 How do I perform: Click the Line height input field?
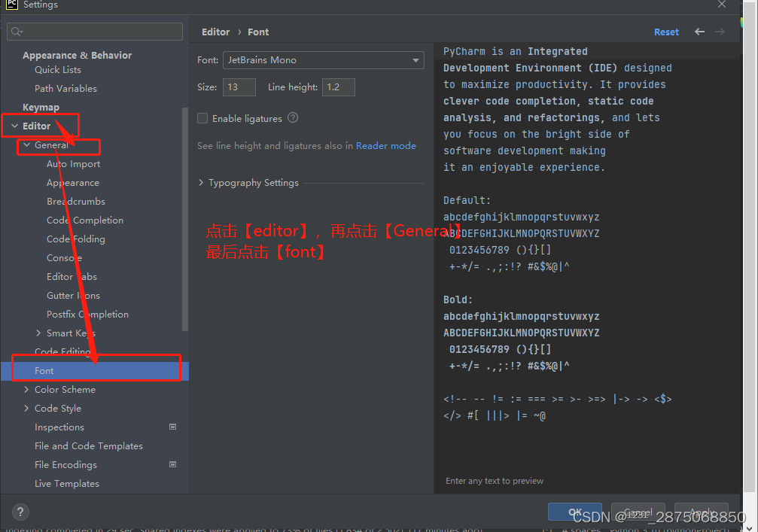tap(339, 87)
